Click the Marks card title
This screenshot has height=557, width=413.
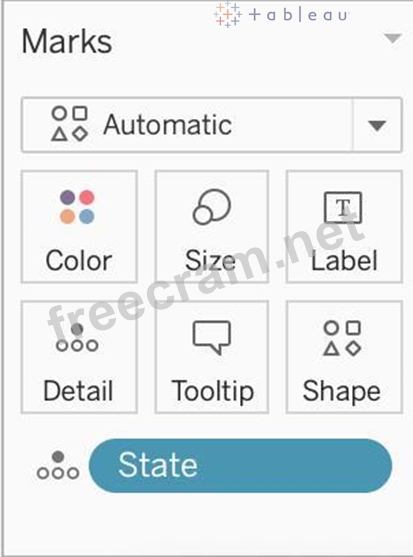coord(67,41)
